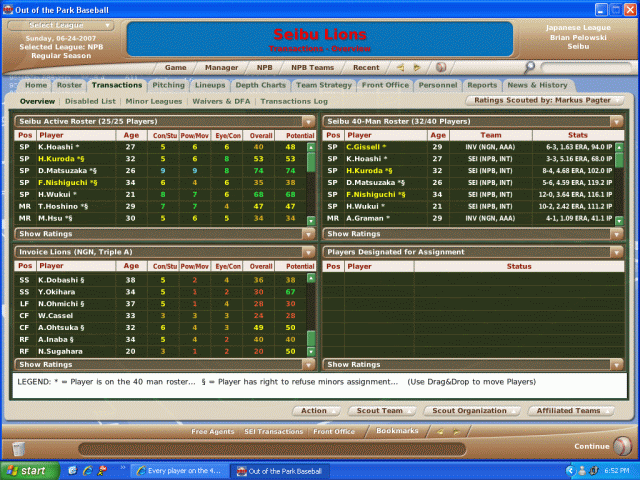Viewport: 640px width, 480px height.
Task: Switch to the Pitching tab
Action: pyautogui.click(x=168, y=85)
